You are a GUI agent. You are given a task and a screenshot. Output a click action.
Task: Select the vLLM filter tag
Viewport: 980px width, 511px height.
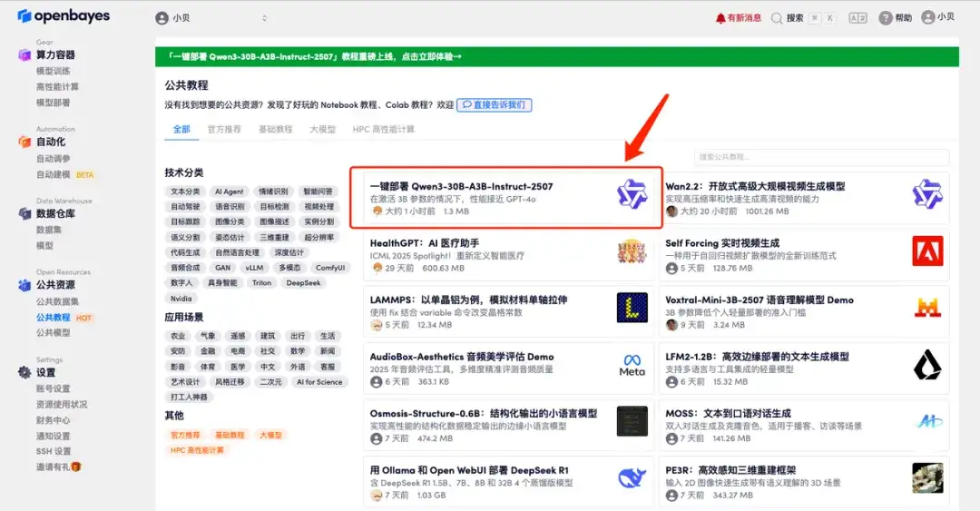coord(254,268)
